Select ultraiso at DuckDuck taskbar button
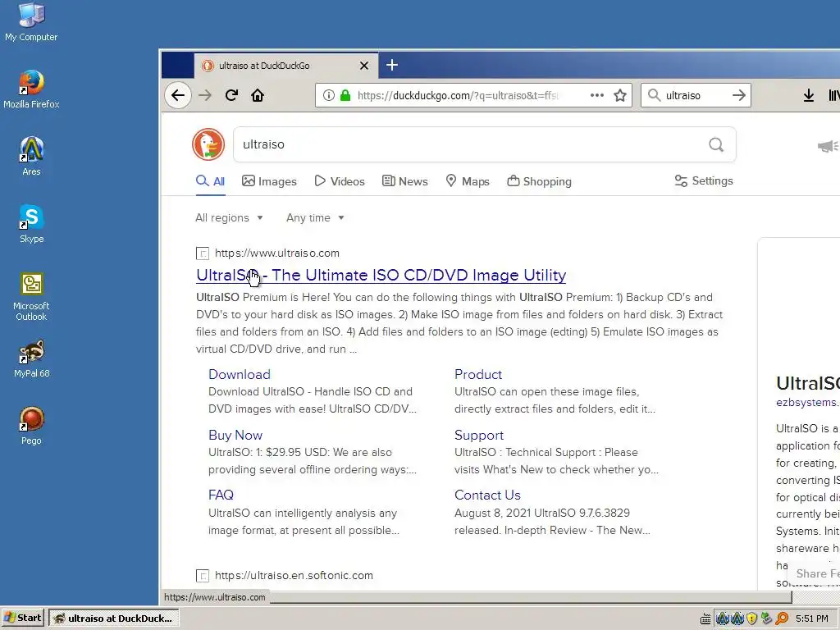This screenshot has width=840, height=630. (113, 619)
